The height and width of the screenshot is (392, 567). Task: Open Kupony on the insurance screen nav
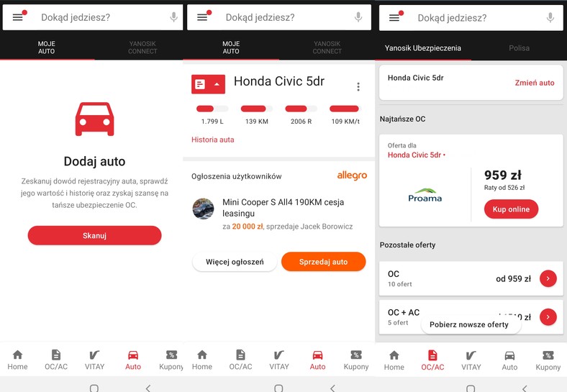point(548,360)
